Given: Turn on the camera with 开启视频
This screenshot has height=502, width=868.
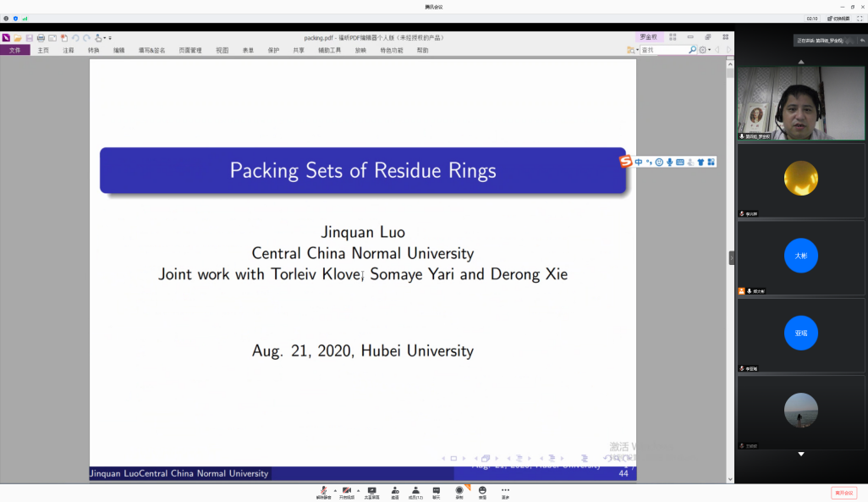Looking at the screenshot, I should pyautogui.click(x=347, y=491).
